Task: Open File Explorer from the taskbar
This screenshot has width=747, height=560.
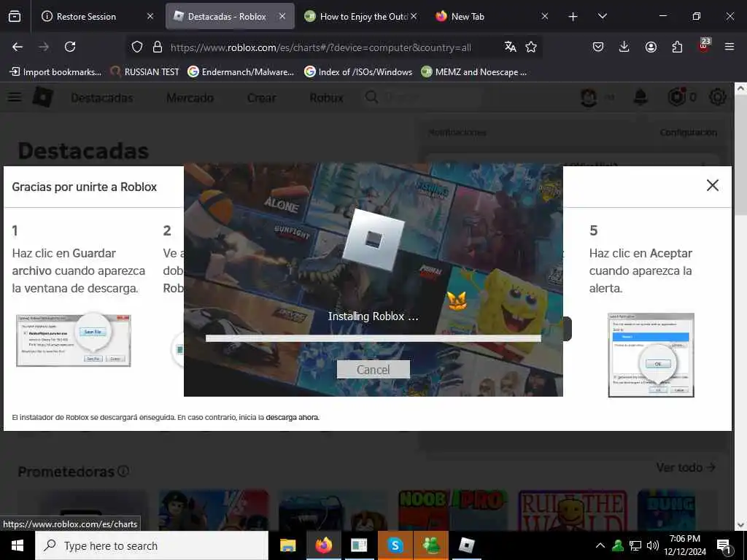Action: point(287,545)
